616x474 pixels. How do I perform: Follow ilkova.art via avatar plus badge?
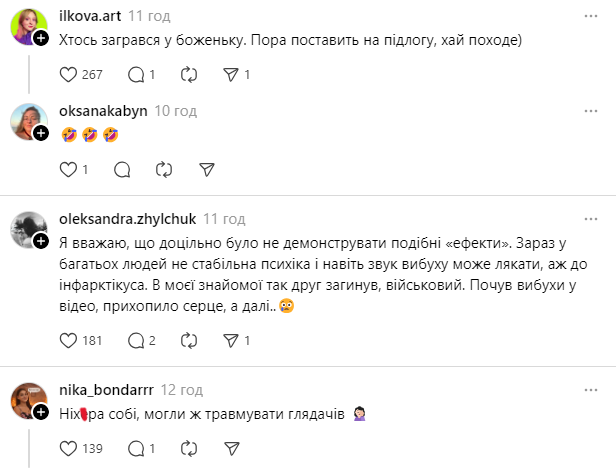(x=40, y=38)
